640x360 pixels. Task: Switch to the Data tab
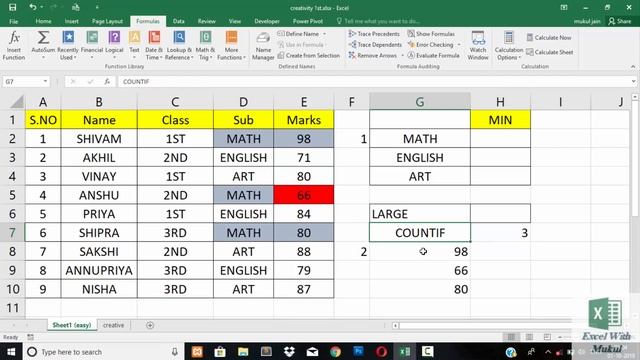tap(178, 21)
